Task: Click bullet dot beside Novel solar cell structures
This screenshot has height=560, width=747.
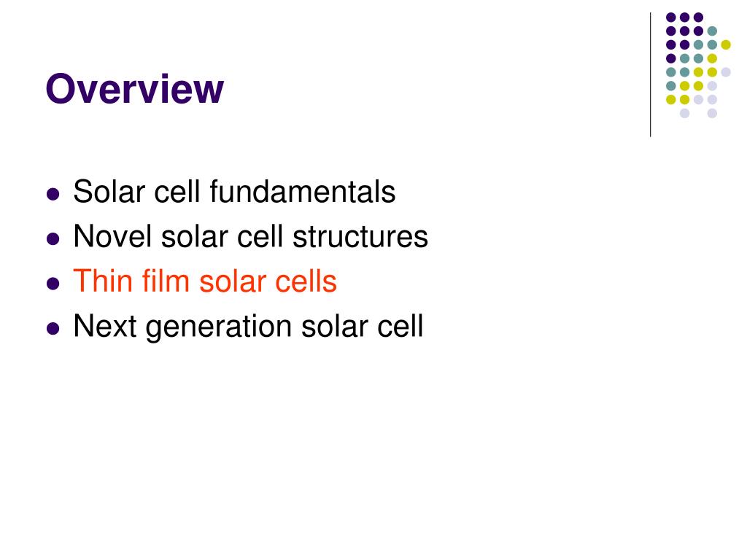Action: tap(53, 238)
